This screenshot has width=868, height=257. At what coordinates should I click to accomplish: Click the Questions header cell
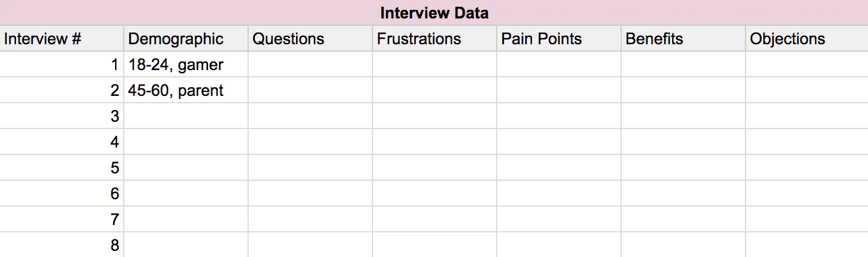[310, 39]
